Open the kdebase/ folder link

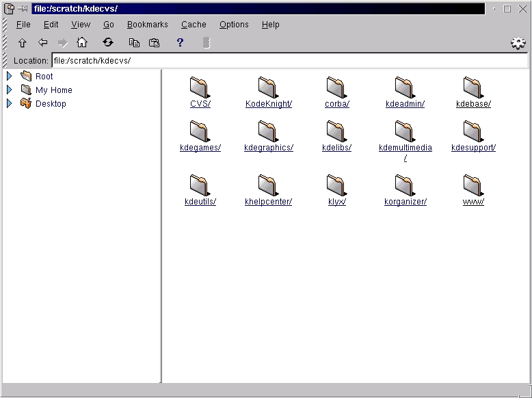[473, 104]
